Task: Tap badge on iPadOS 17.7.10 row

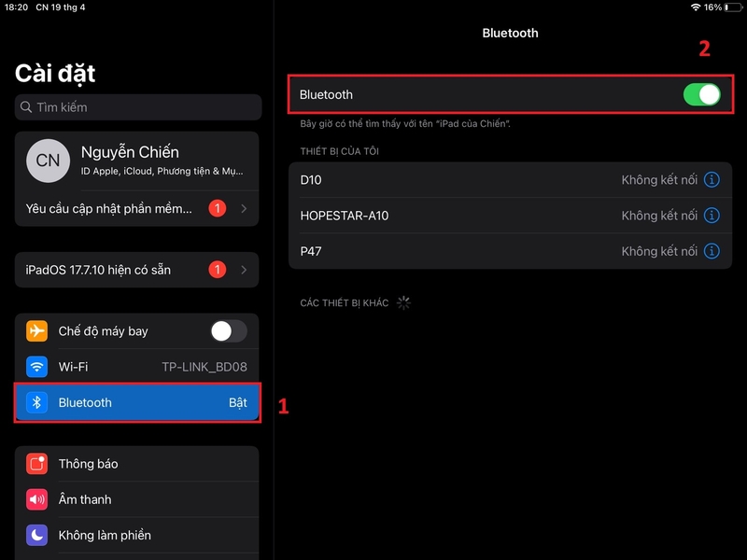Action: click(218, 270)
